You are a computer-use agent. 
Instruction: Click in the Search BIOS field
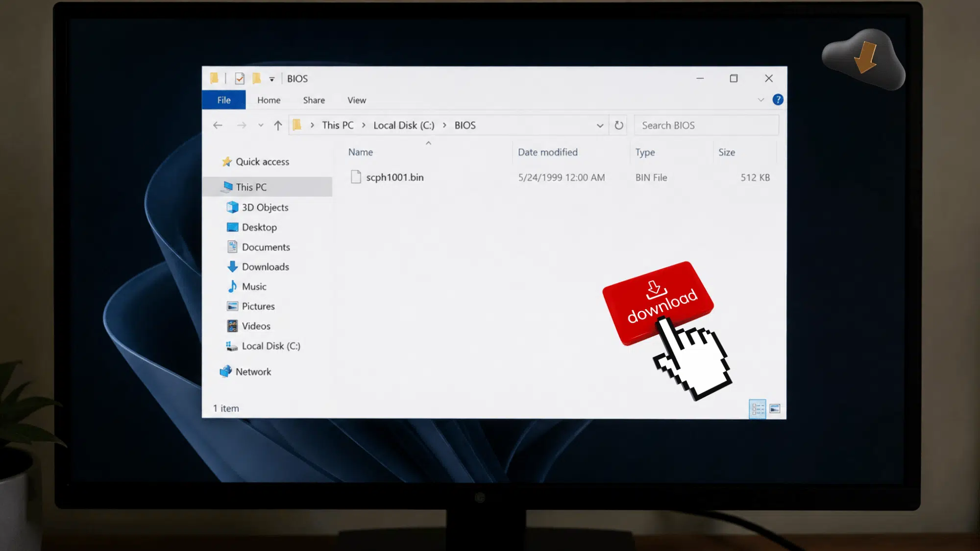point(706,125)
